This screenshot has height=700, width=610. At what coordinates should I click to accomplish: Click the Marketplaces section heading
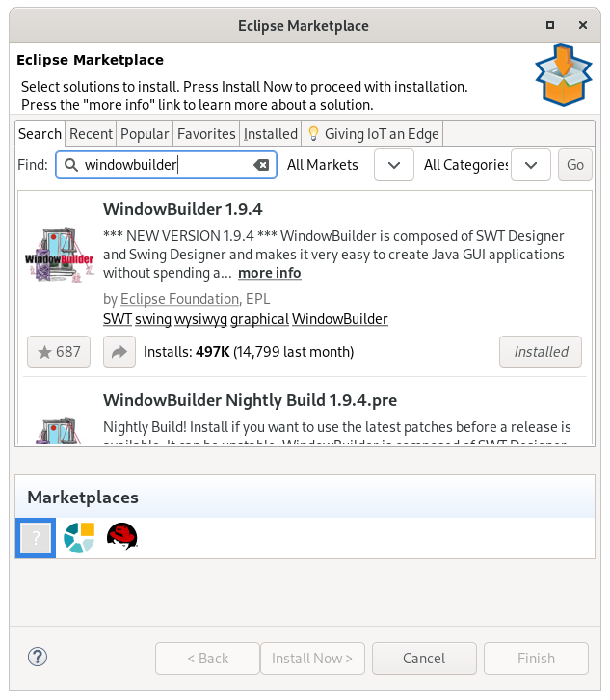click(x=83, y=498)
